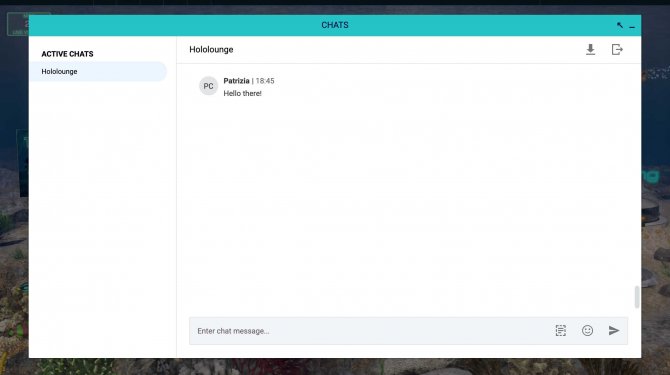
Task: Click the Hololounge conversation header title
Action: (x=211, y=50)
